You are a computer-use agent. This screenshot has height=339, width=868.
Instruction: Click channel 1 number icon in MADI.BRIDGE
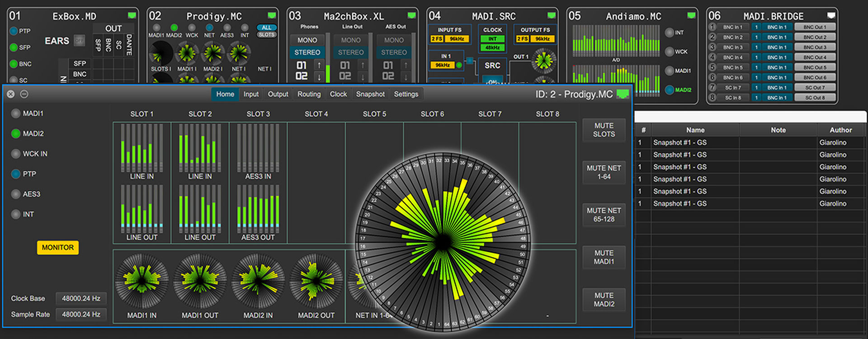(712, 27)
